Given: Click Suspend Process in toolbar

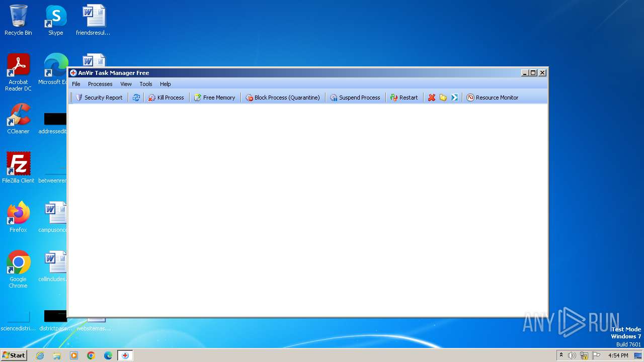Looking at the screenshot, I should click(355, 98).
